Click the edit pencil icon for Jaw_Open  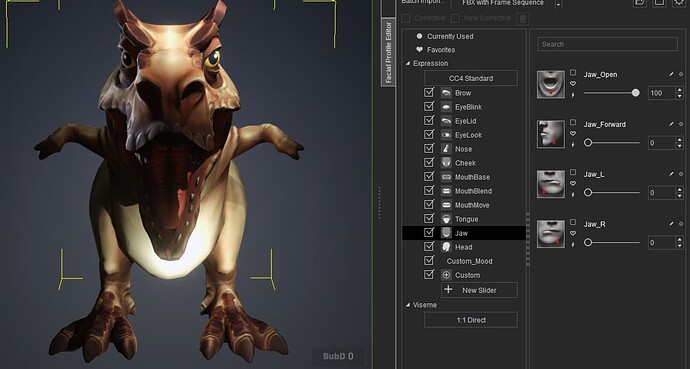(x=671, y=75)
